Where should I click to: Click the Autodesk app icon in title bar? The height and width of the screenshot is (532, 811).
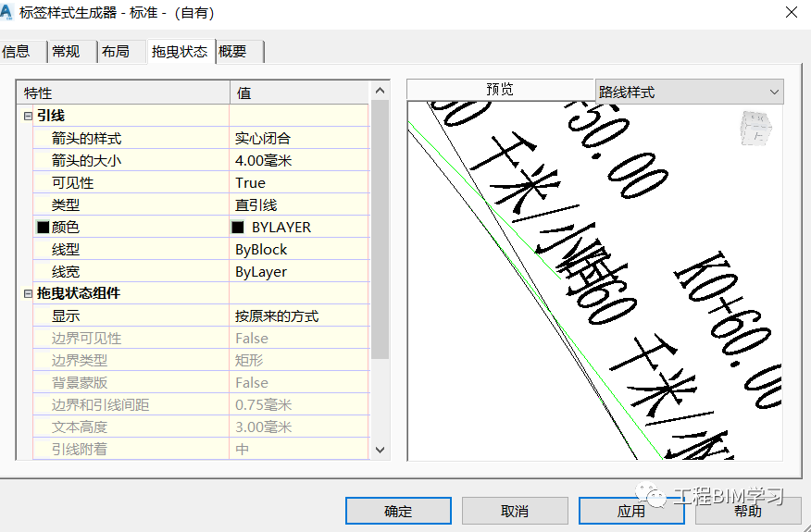6,12
